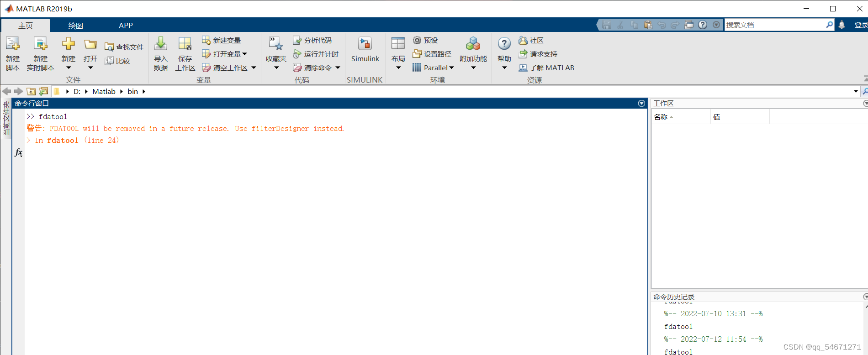Click the switch windows icon in quick access toolbar
Viewport: 868px width, 355px height.
(689, 25)
